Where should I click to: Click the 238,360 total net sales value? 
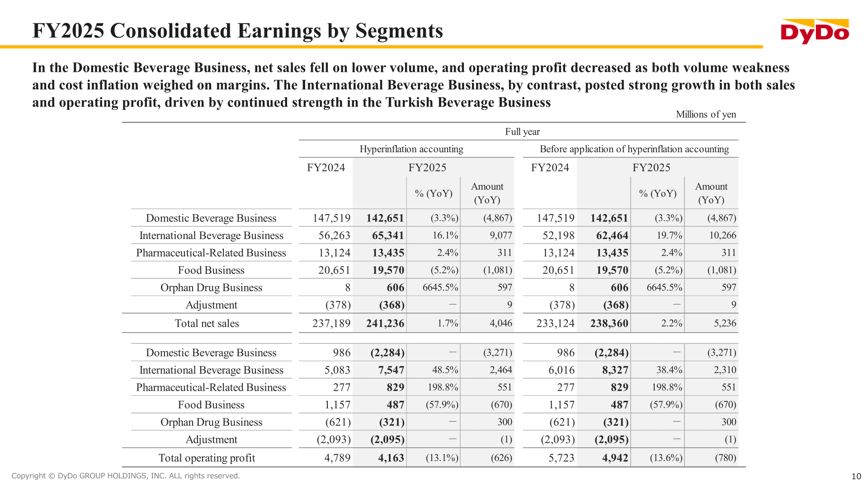pyautogui.click(x=609, y=324)
